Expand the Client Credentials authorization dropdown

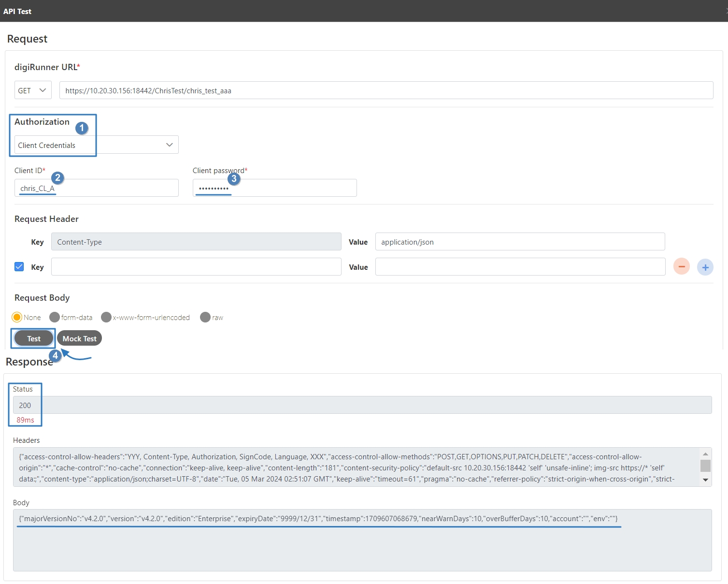click(x=96, y=145)
